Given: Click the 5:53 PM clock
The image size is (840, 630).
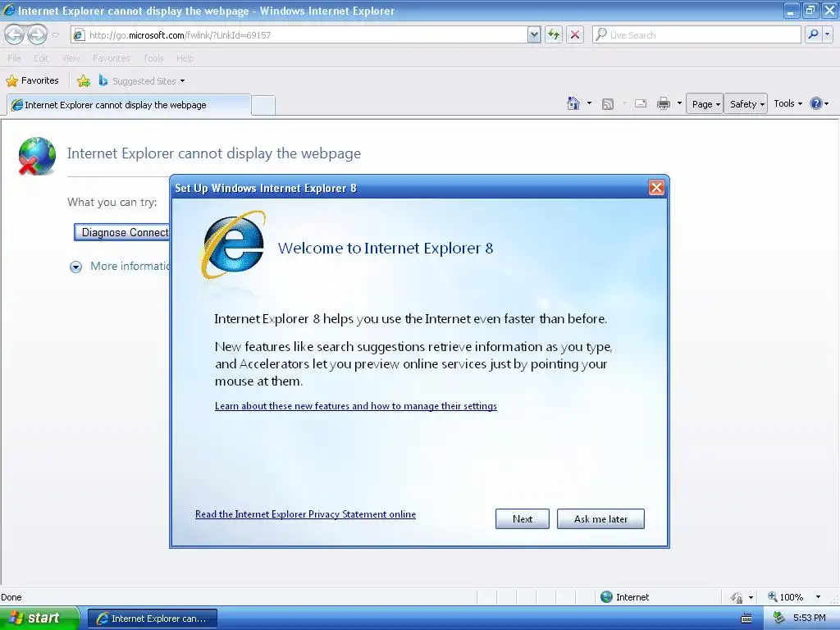Looking at the screenshot, I should tap(810, 619).
